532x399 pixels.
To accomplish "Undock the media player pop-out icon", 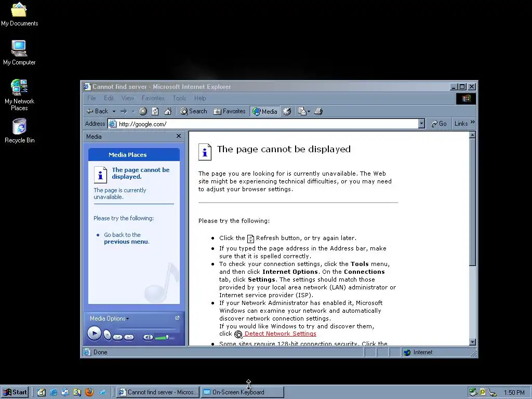I will (x=177, y=318).
